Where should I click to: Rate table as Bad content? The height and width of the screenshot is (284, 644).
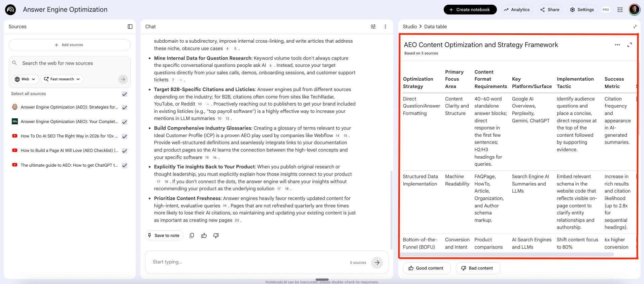478,268
